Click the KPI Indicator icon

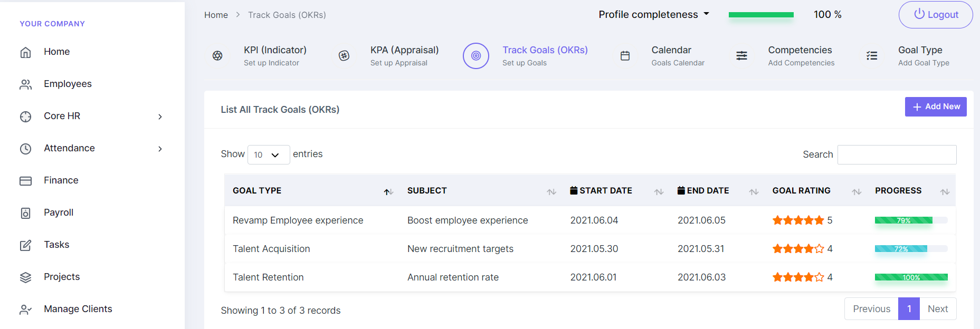click(x=217, y=56)
